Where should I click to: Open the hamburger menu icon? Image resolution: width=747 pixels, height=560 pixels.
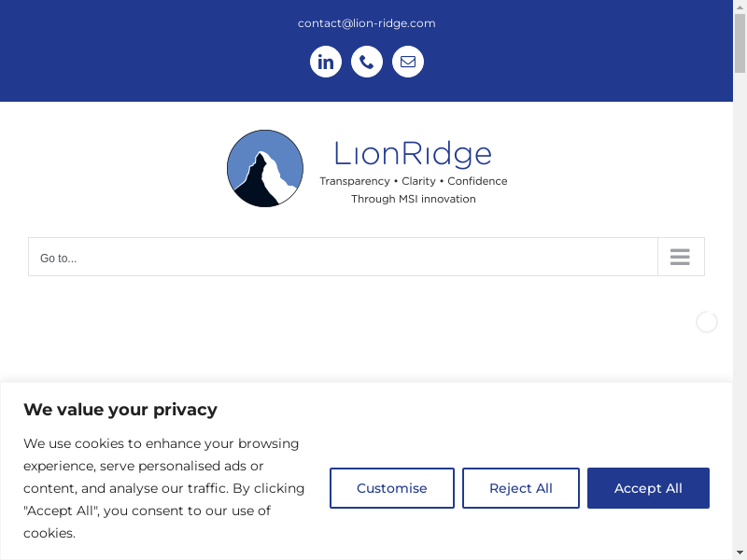point(680,257)
